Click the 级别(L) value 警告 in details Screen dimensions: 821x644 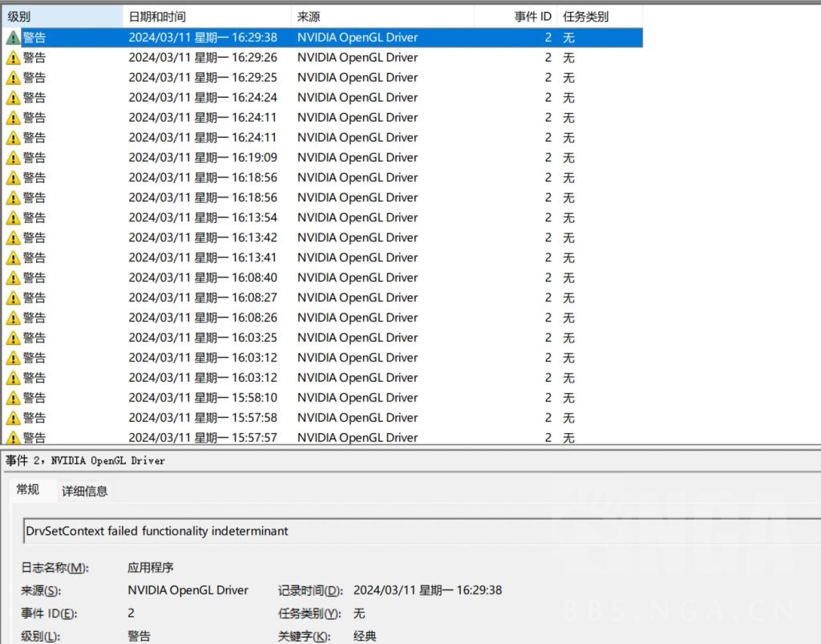tap(139, 636)
